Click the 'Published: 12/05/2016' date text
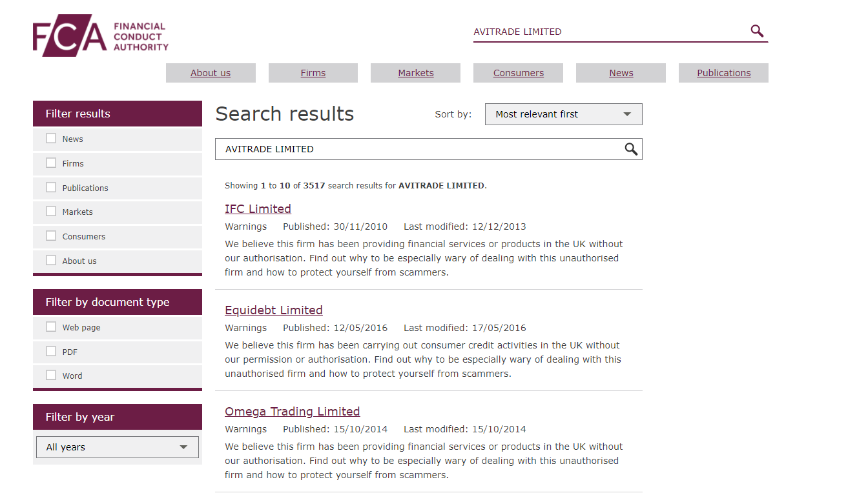868x493 pixels. [335, 328]
